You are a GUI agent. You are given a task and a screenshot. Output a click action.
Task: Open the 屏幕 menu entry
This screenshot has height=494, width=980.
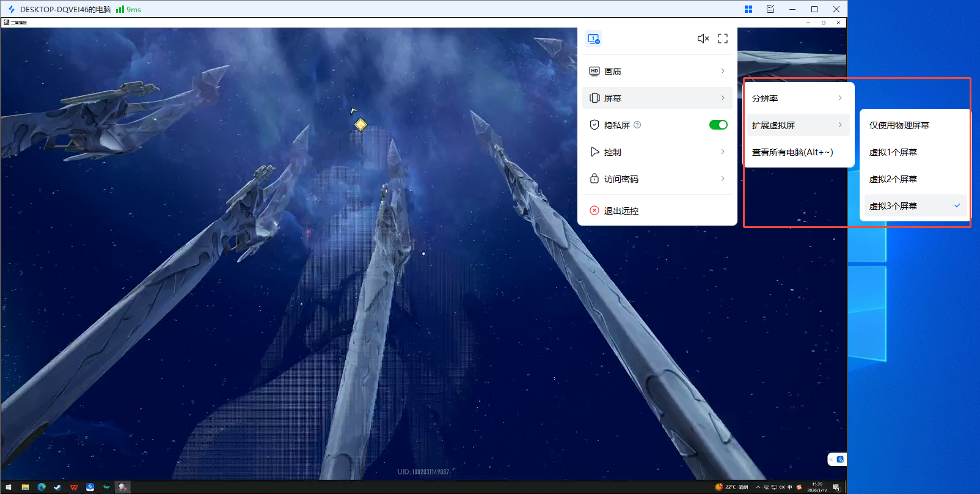pos(657,98)
